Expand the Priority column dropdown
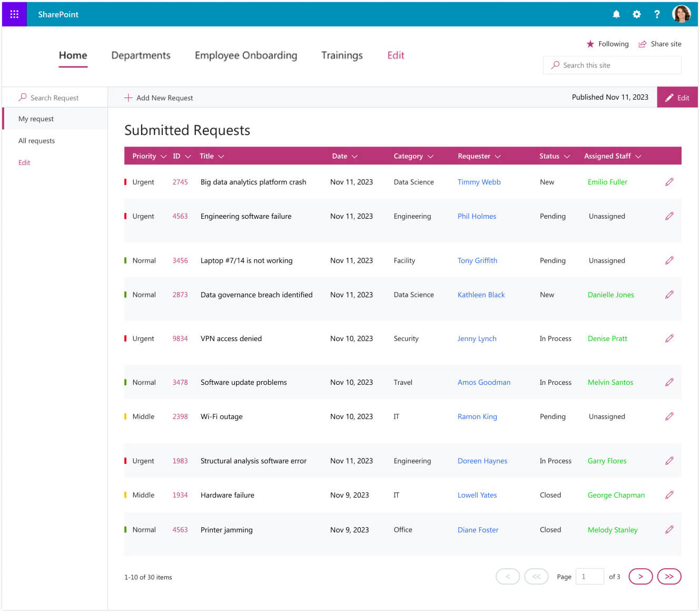 point(163,157)
